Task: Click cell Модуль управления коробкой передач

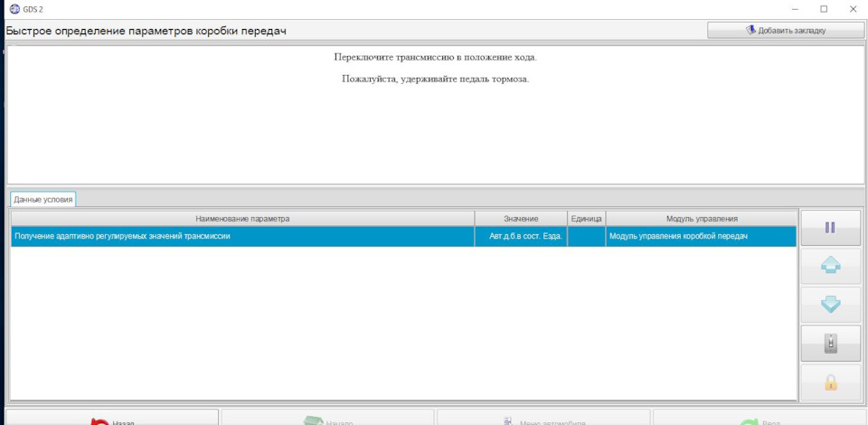Action: pyautogui.click(x=702, y=236)
